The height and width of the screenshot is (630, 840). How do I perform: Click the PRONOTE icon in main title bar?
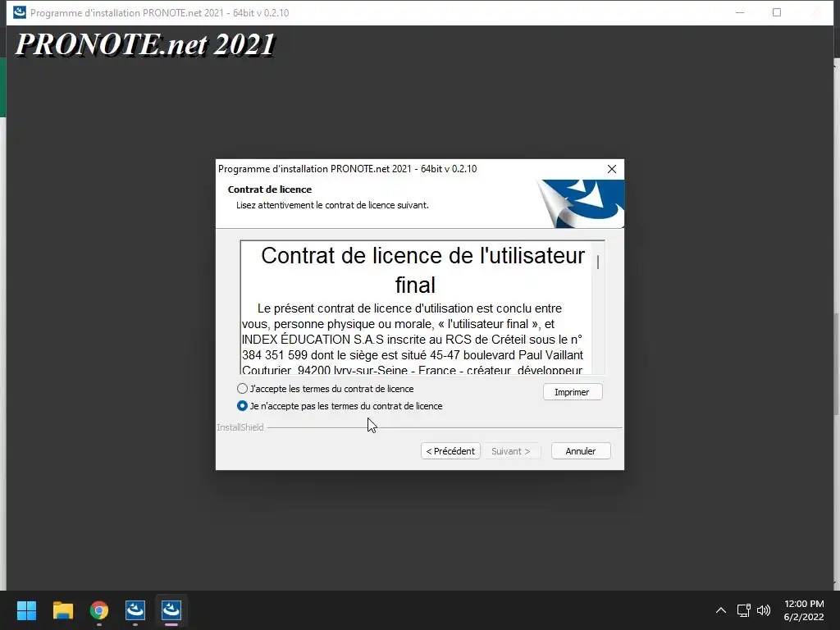tap(20, 12)
